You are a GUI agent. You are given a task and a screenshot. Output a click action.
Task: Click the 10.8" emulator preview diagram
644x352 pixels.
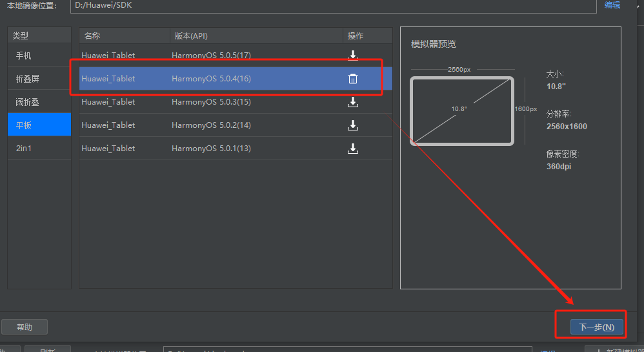click(462, 110)
